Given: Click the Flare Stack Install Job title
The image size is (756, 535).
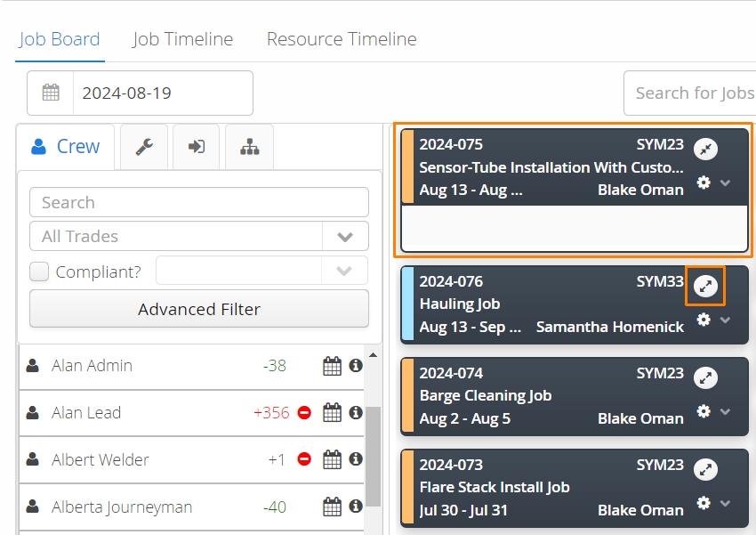Looking at the screenshot, I should tap(495, 487).
